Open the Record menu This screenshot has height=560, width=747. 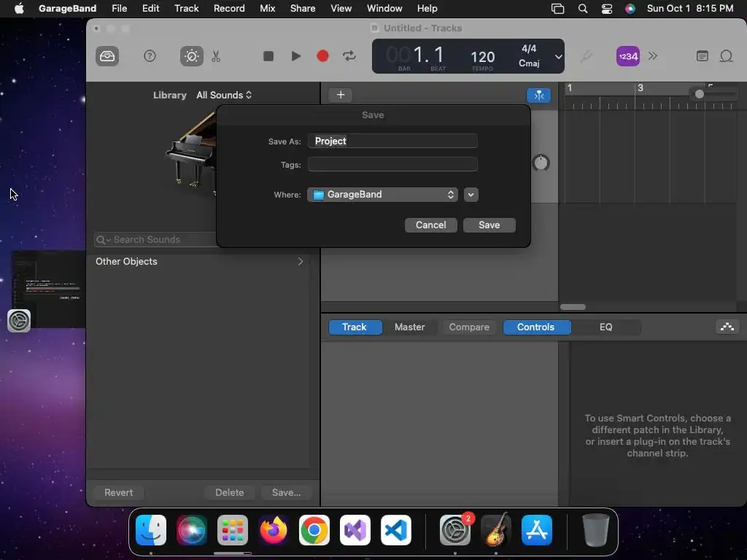click(x=229, y=9)
